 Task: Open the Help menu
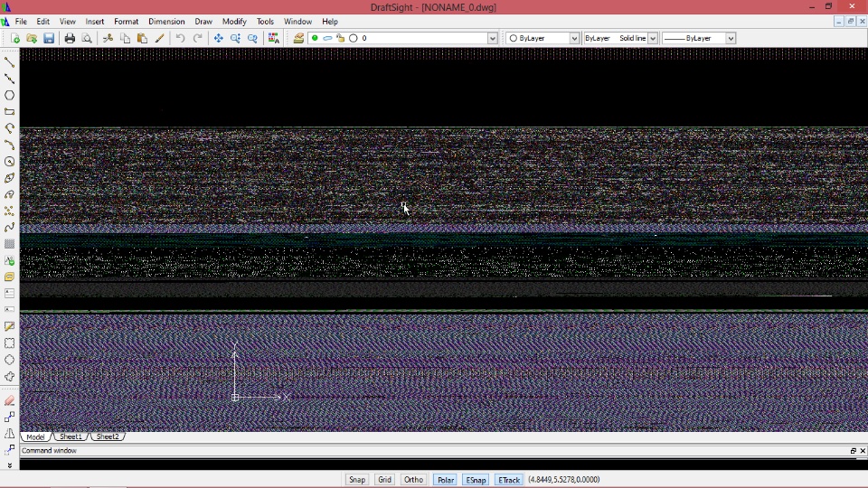[330, 22]
